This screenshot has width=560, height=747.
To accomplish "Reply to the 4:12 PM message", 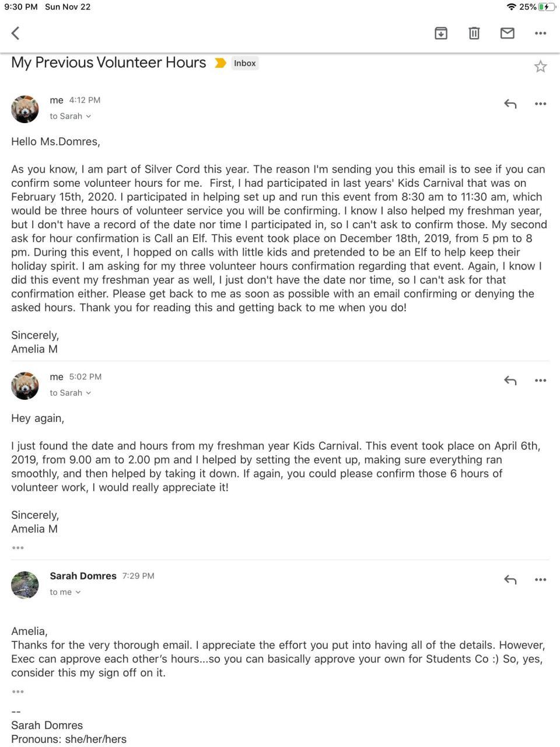I will coord(510,104).
